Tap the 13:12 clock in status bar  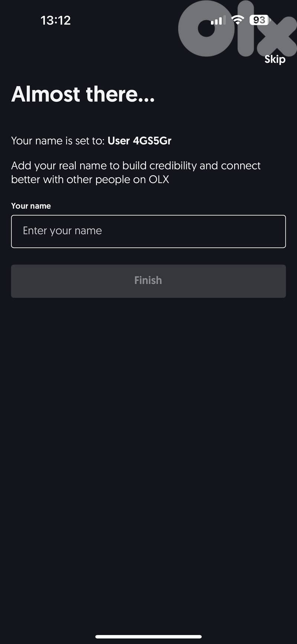pyautogui.click(x=56, y=20)
